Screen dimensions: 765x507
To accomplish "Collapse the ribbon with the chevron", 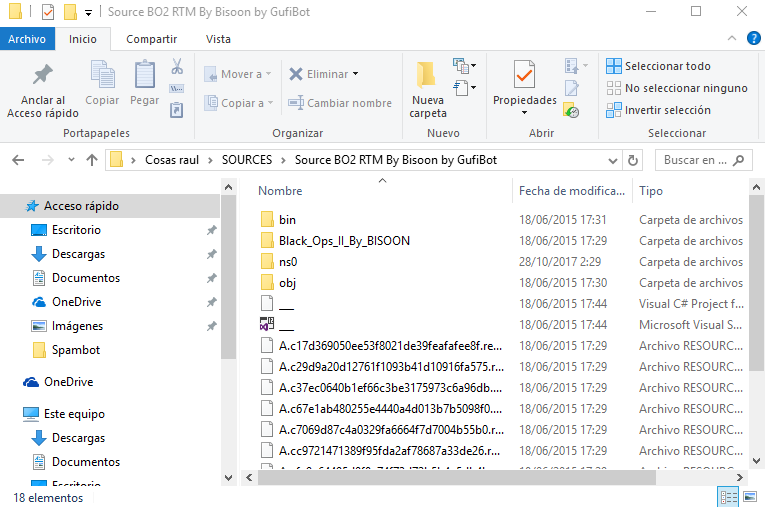I will 732,38.
